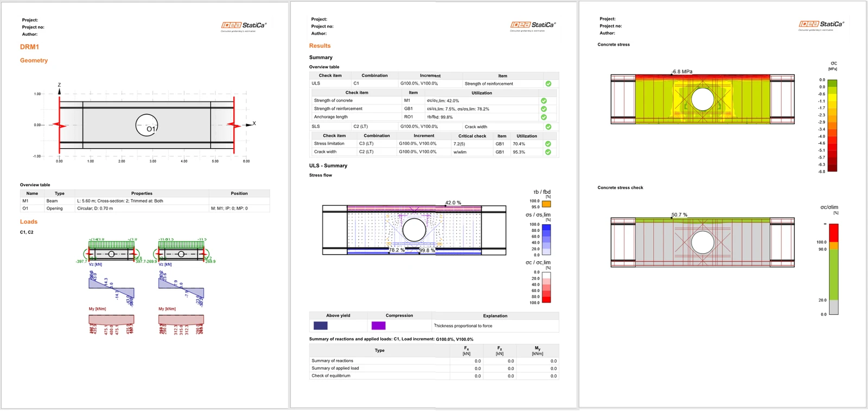Click the 42.0 % label on stress flow diagram
The width and height of the screenshot is (868, 411).
[x=453, y=203]
